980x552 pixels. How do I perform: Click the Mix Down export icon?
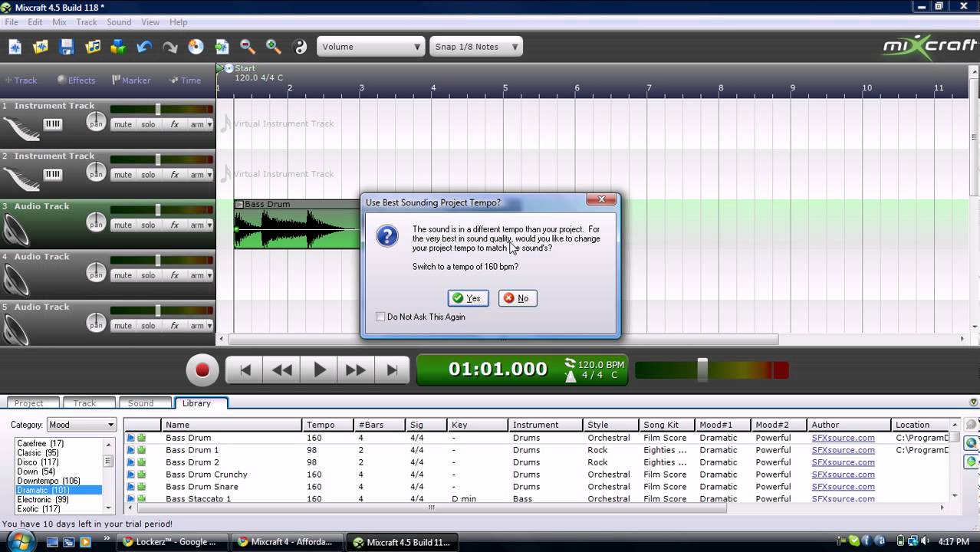click(222, 47)
